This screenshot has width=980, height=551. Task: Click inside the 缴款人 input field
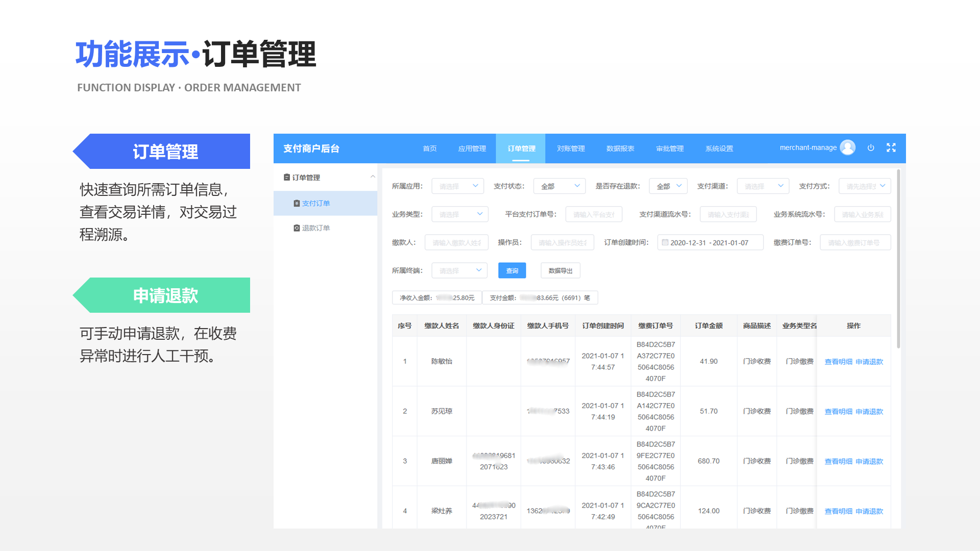[x=456, y=242]
